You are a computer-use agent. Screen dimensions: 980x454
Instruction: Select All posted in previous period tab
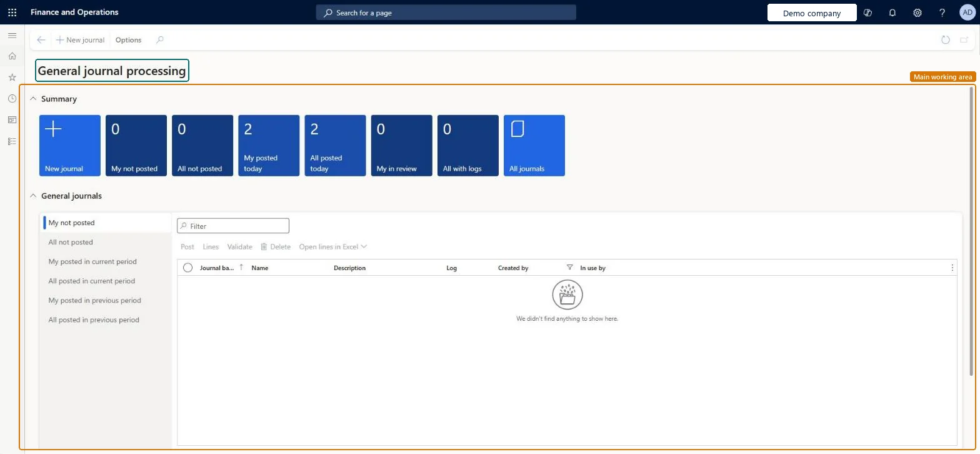coord(106,320)
